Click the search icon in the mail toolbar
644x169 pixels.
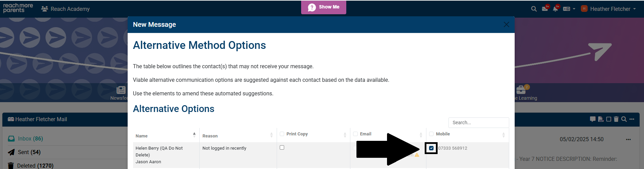pos(624,119)
